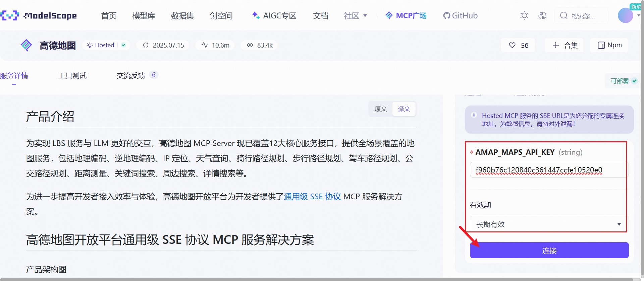Like the service with the heart icon

(512, 45)
